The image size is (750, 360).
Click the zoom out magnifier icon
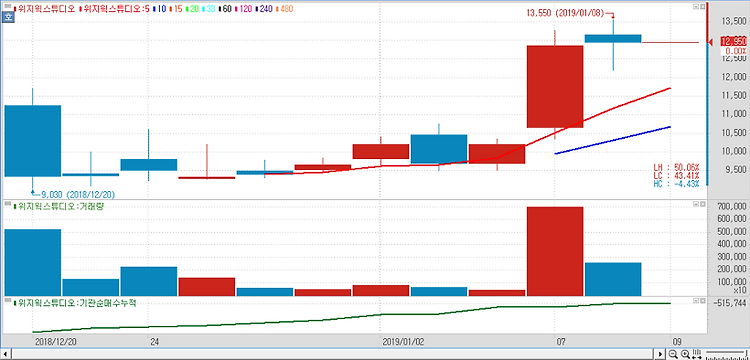coord(673,354)
